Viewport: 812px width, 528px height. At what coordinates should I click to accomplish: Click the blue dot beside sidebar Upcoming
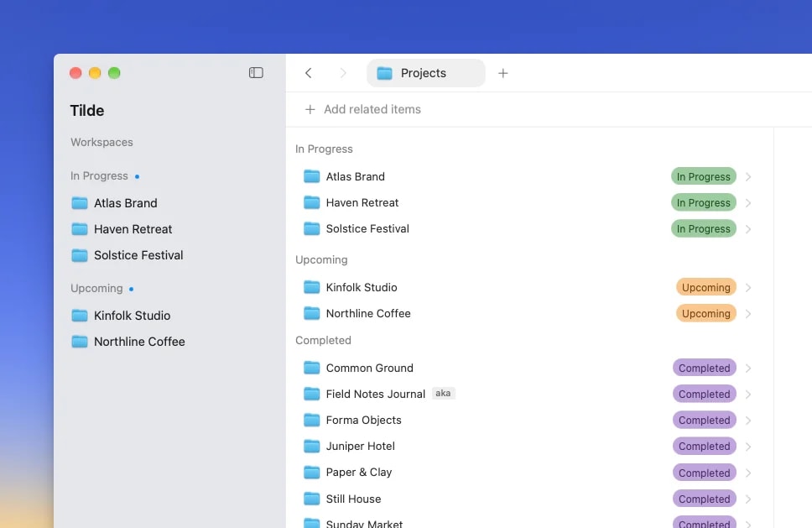[x=132, y=289]
